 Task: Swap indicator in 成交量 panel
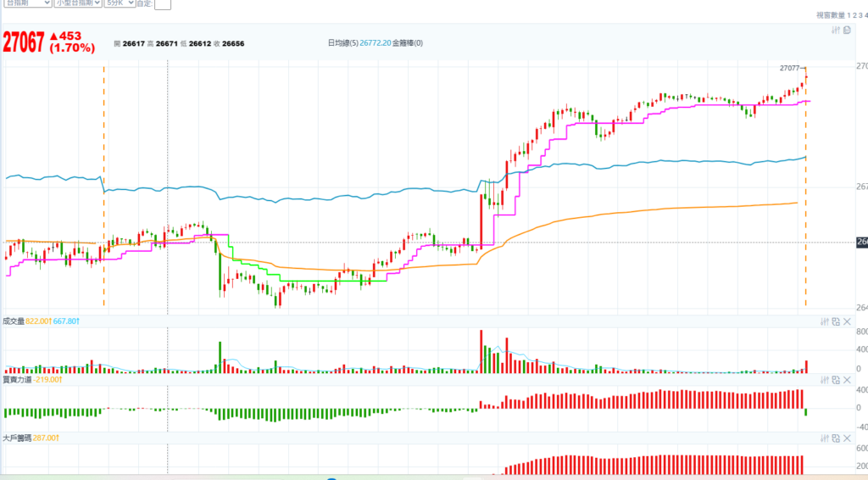(835, 321)
